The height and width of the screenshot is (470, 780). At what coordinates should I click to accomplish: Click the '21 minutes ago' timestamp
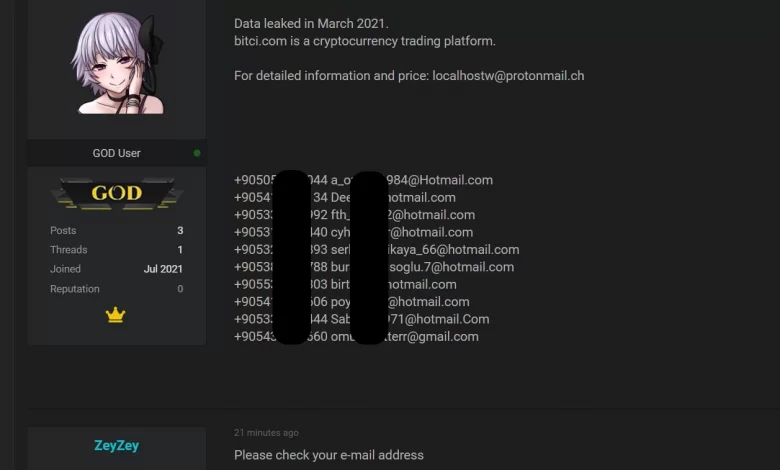pyautogui.click(x=266, y=433)
